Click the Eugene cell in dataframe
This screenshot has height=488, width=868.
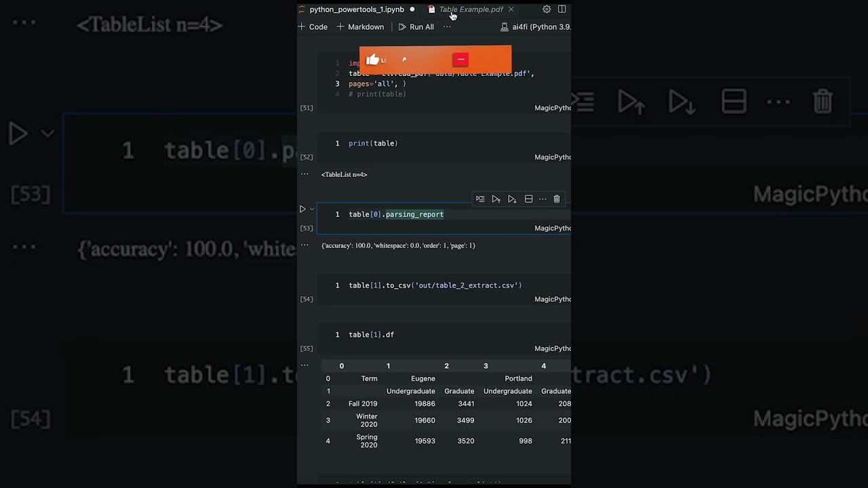pyautogui.click(x=423, y=379)
